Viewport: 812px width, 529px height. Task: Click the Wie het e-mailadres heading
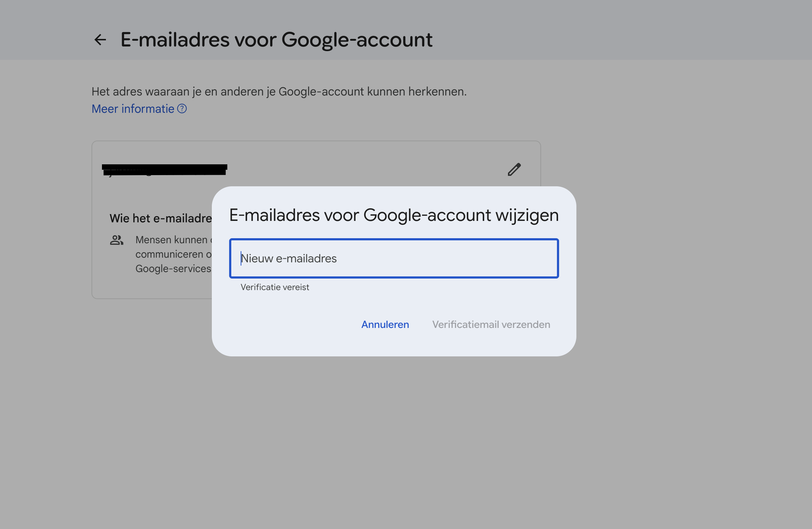pos(161,218)
